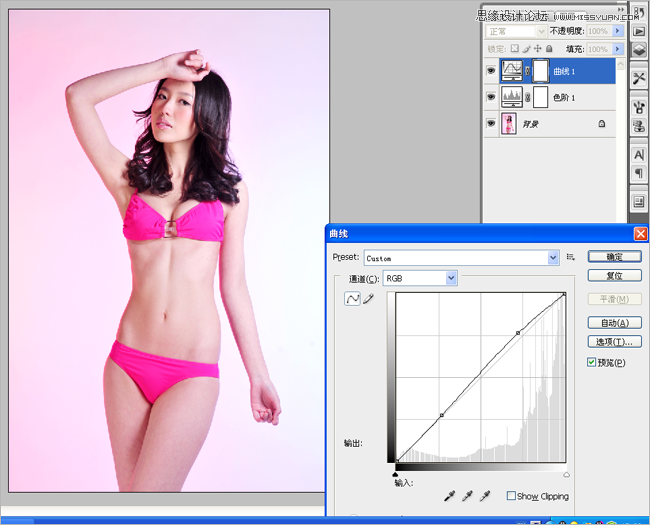
Task: Open the 不透明度 opacity slider arrow
Action: [618, 31]
